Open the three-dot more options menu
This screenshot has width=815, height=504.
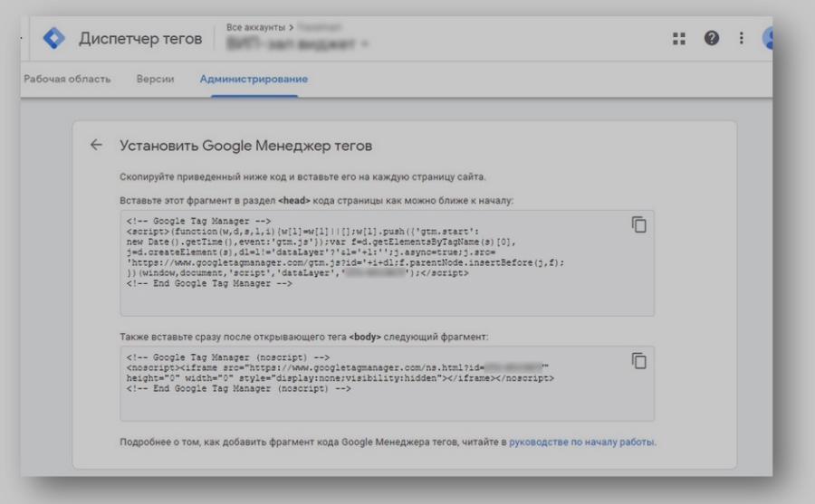[x=741, y=38]
